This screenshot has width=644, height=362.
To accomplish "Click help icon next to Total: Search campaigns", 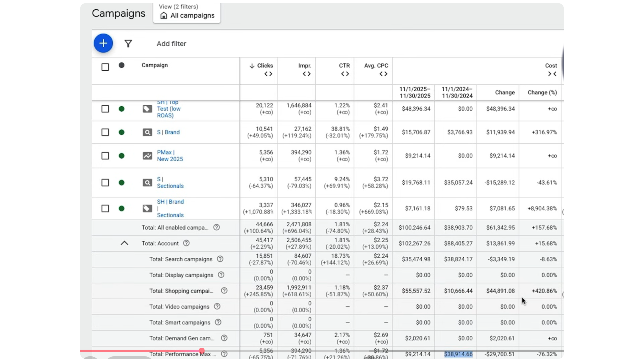I will tap(220, 259).
